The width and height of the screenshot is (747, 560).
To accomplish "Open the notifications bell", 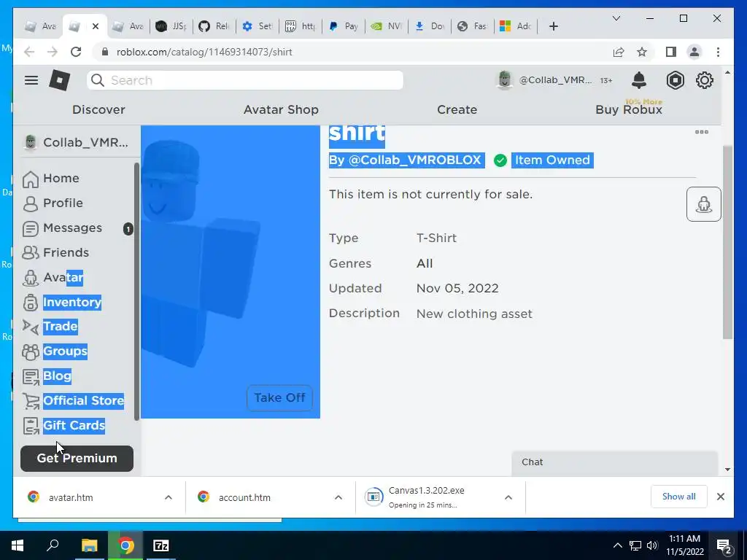I will 639,80.
